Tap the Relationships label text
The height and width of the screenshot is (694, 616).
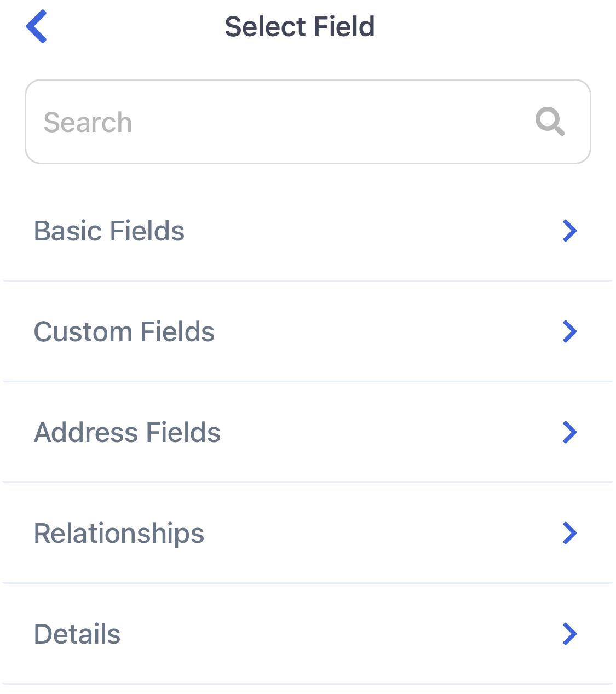click(x=119, y=534)
